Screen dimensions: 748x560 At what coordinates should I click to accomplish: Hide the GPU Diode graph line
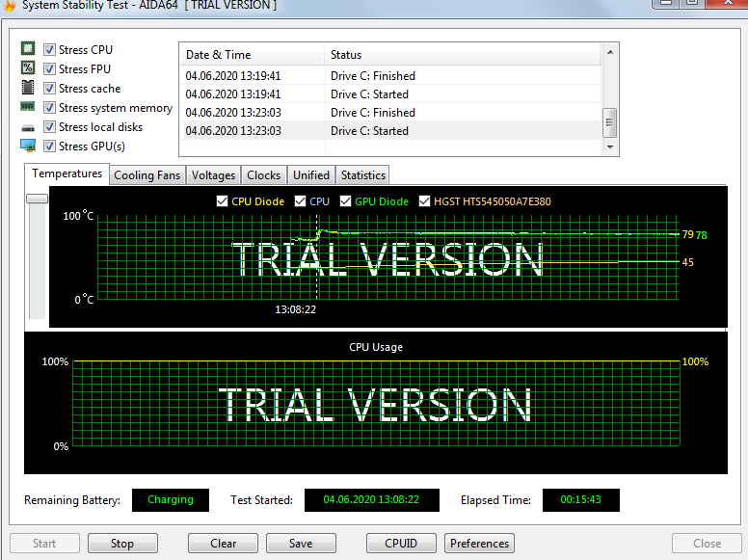345,201
